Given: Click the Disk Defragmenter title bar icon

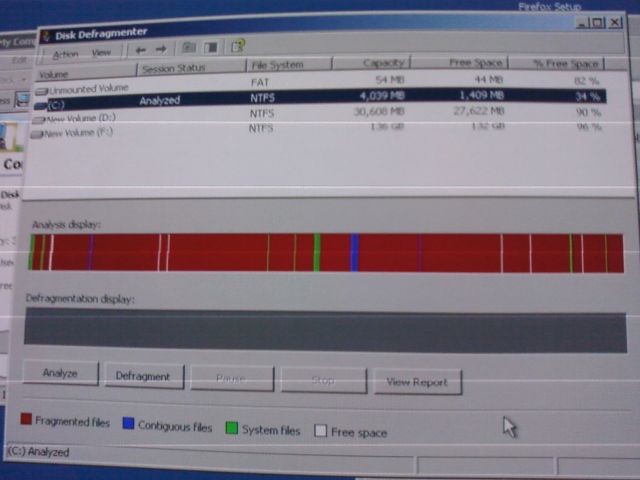Looking at the screenshot, I should 46,35.
